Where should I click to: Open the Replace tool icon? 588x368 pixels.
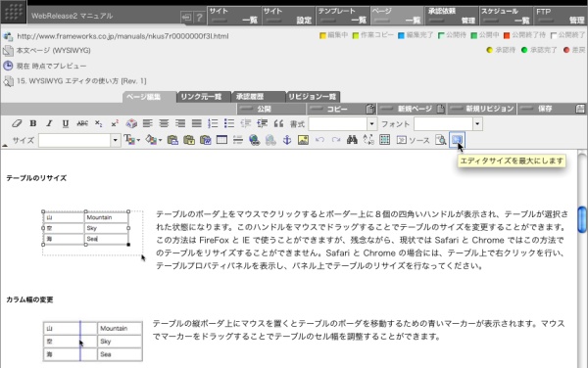(x=368, y=140)
